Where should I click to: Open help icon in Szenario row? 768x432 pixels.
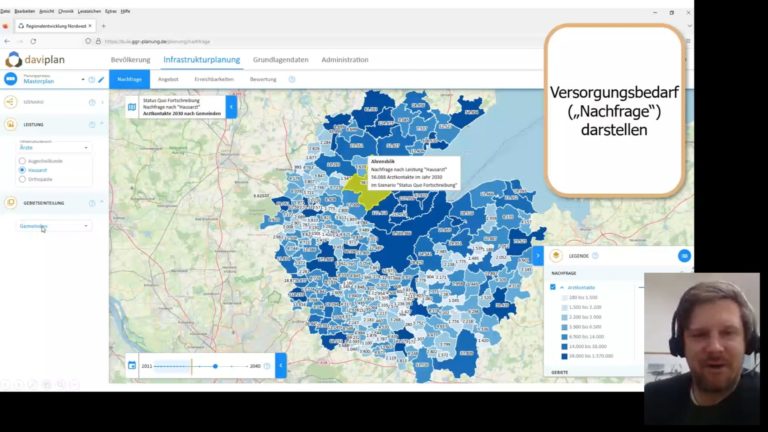pos(92,102)
